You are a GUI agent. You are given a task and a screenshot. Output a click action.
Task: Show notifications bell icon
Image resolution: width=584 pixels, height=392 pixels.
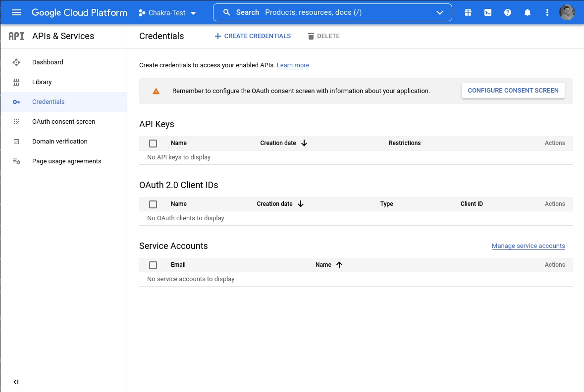pyautogui.click(x=528, y=12)
